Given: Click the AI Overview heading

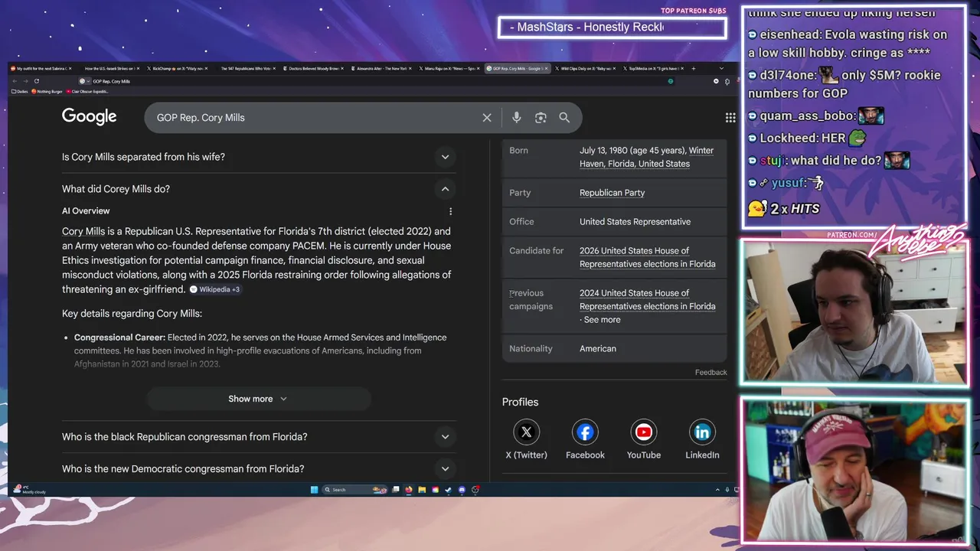Looking at the screenshot, I should tap(86, 211).
